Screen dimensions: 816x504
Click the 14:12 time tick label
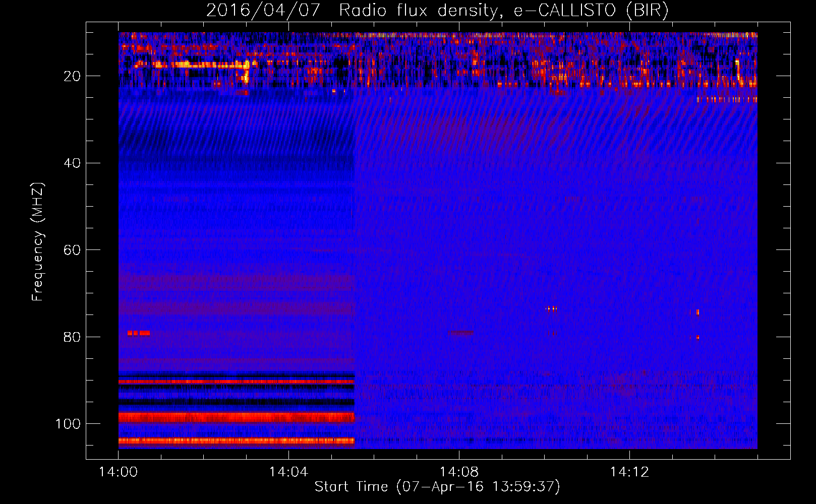(629, 472)
